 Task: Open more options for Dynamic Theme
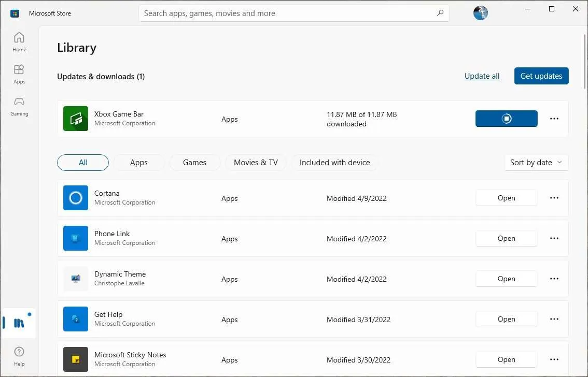coord(554,279)
